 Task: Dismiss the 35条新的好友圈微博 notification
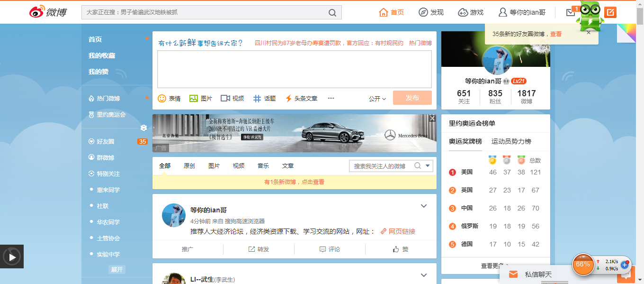pyautogui.click(x=589, y=33)
